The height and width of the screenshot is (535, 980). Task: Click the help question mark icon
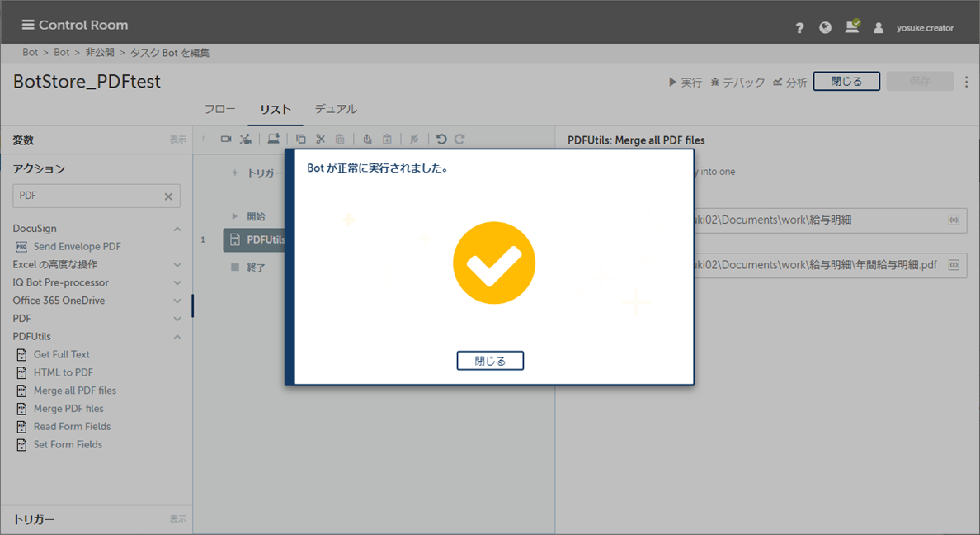(799, 28)
